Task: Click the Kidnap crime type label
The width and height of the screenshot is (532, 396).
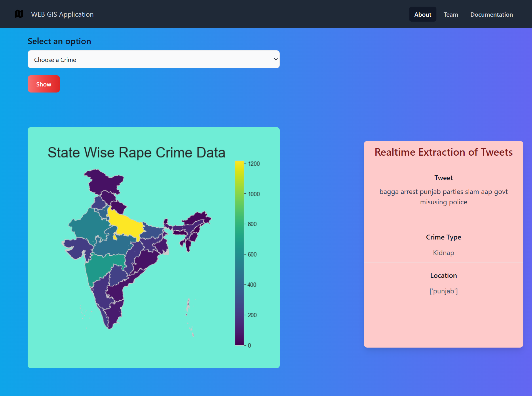Action: click(443, 252)
